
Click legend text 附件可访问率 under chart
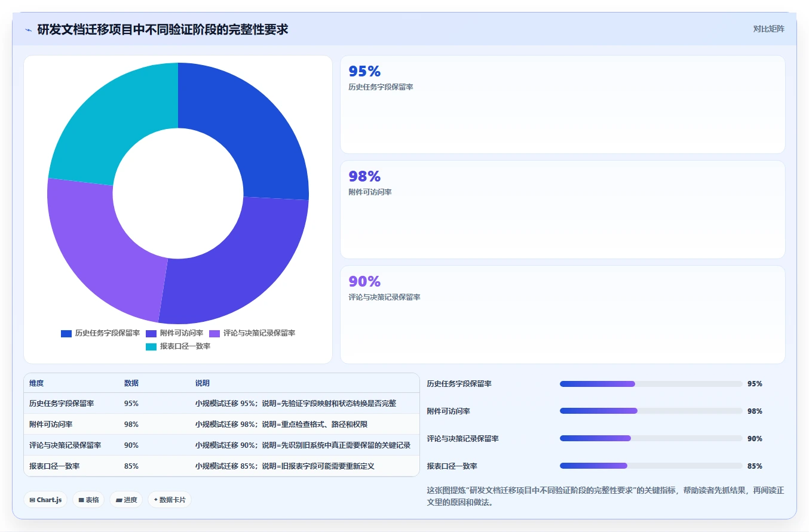tap(182, 333)
